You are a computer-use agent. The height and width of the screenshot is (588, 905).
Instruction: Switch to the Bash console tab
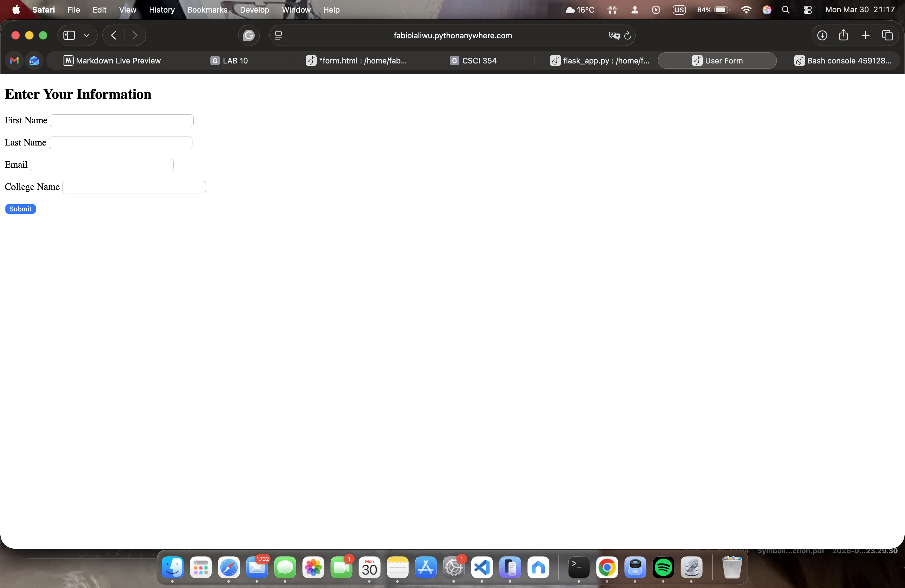coord(843,60)
